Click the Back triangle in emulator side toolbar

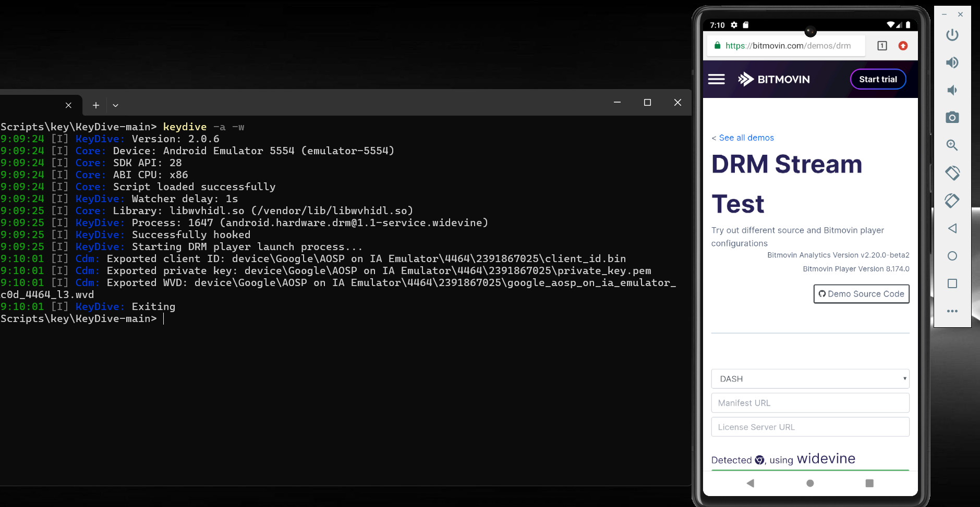click(x=952, y=228)
